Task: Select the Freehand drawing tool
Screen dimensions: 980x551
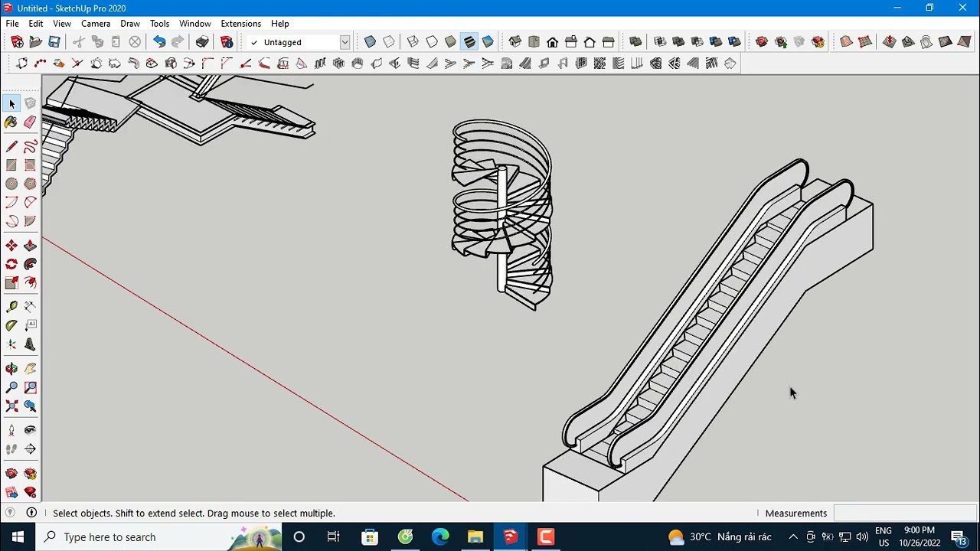Action: (30, 146)
